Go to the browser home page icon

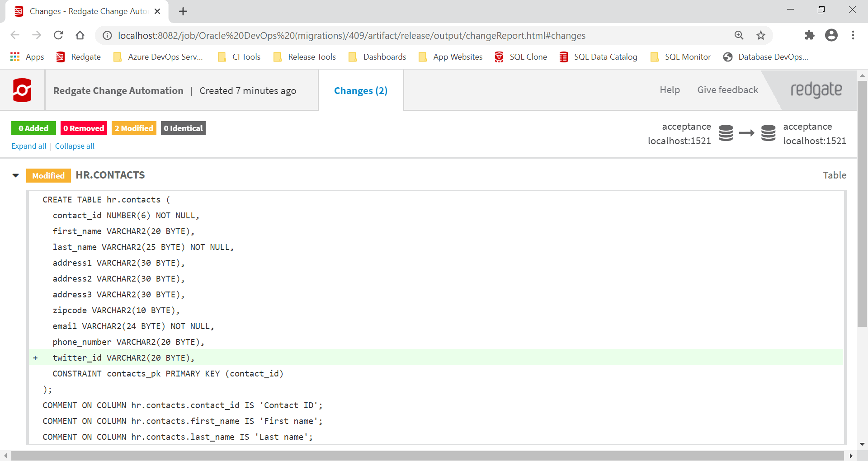[80, 35]
